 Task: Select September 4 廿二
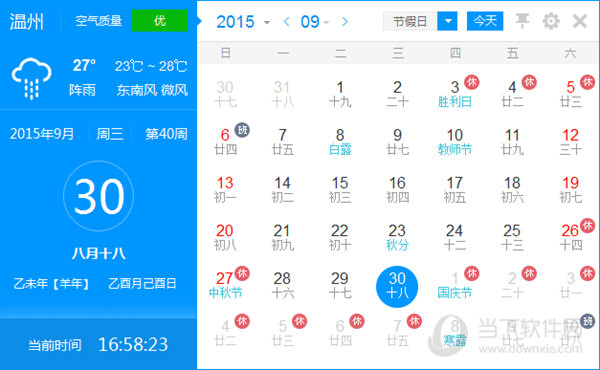pyautogui.click(x=512, y=94)
